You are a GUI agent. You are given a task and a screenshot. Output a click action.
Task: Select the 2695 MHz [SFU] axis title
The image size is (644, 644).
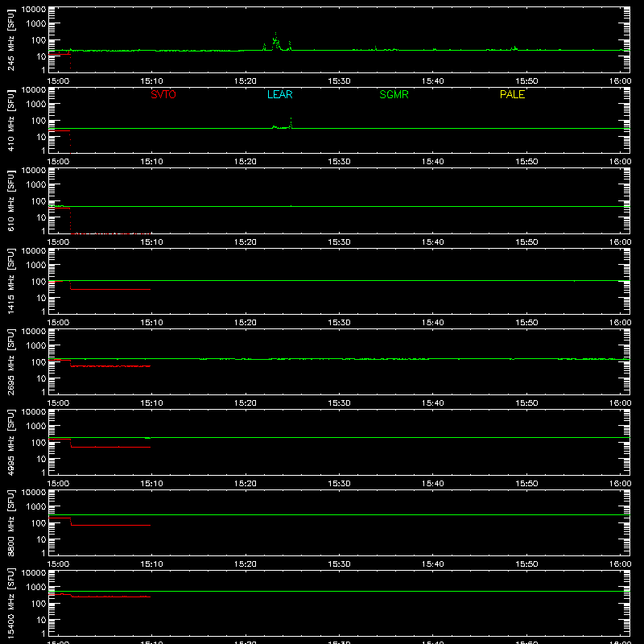pyautogui.click(x=10, y=361)
